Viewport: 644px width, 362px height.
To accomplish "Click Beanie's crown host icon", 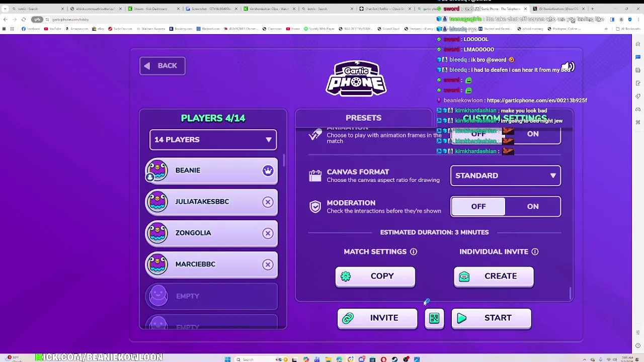I will point(268,171).
